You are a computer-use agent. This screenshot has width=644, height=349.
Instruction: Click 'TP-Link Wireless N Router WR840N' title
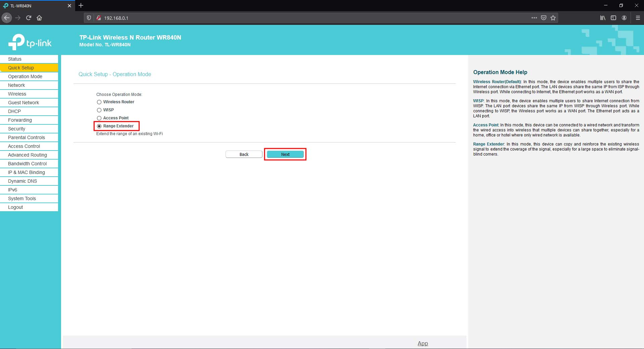[130, 38]
